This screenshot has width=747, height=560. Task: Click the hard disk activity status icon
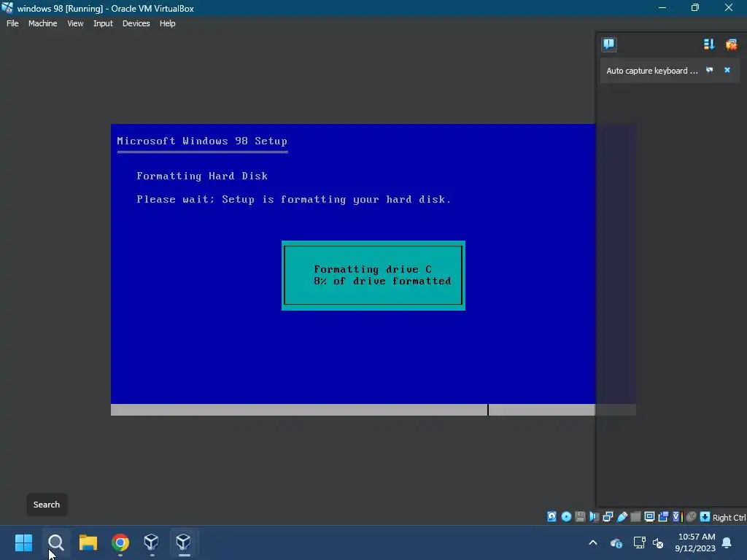551,517
